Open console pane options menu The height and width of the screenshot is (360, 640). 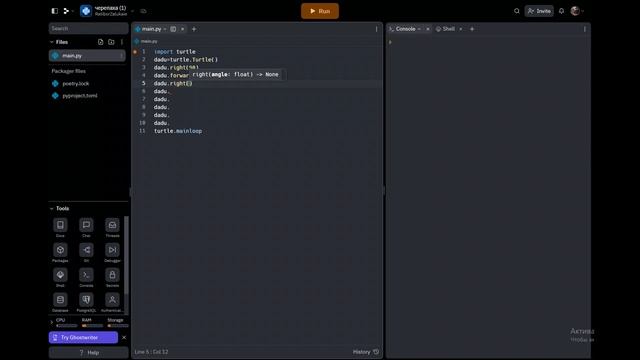[x=584, y=29]
